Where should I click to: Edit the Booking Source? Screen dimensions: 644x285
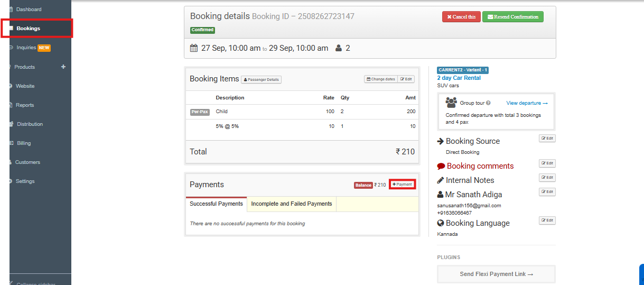point(547,139)
